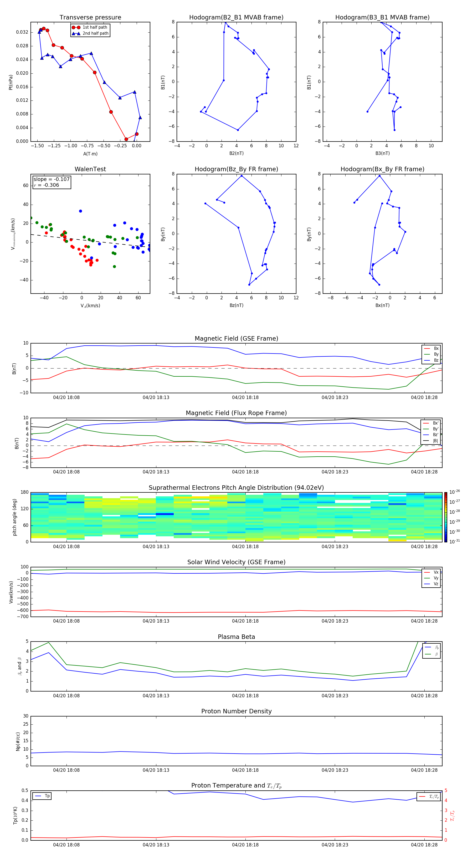
Task: Click the 'WalenTest' plot title
Action: tap(90, 169)
